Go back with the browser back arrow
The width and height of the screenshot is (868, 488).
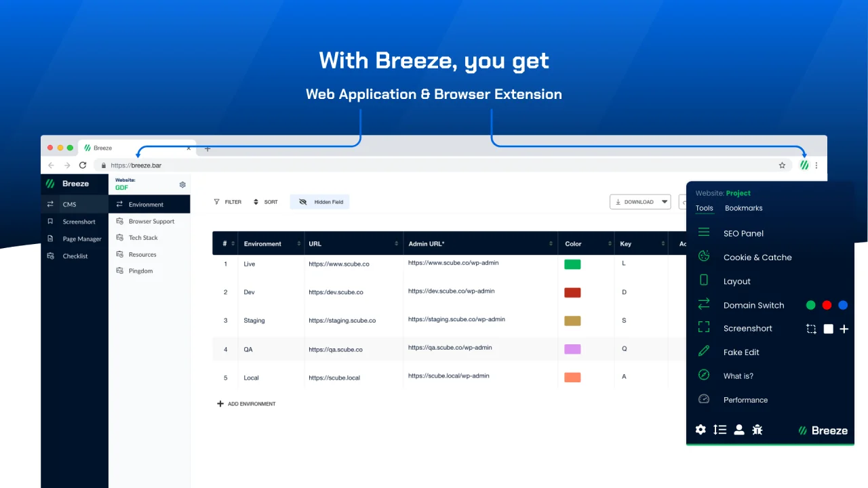coord(52,165)
